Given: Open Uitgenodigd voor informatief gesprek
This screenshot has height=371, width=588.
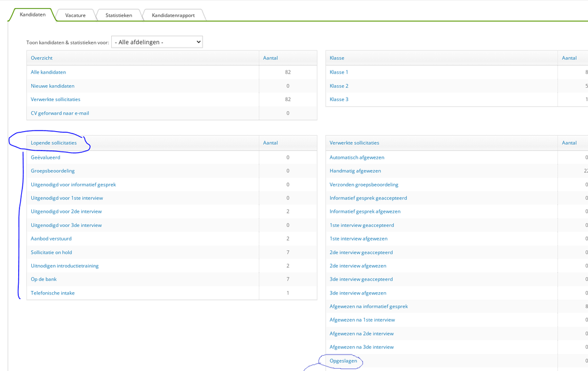Looking at the screenshot, I should click(x=73, y=185).
